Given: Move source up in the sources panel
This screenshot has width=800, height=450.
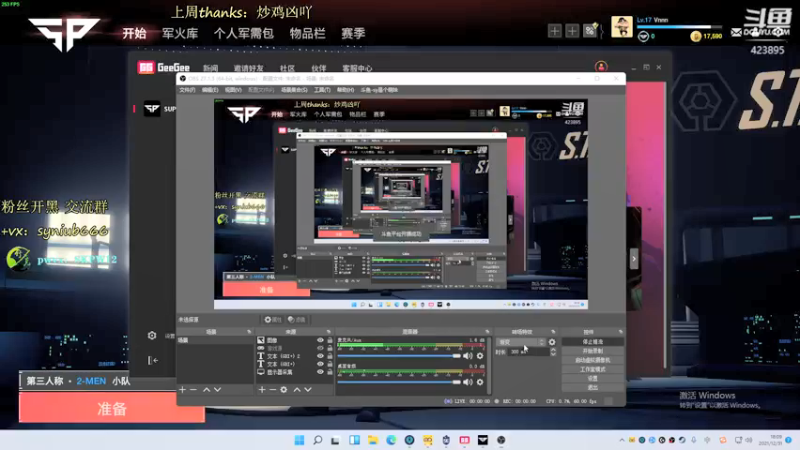Looking at the screenshot, I should [x=297, y=389].
